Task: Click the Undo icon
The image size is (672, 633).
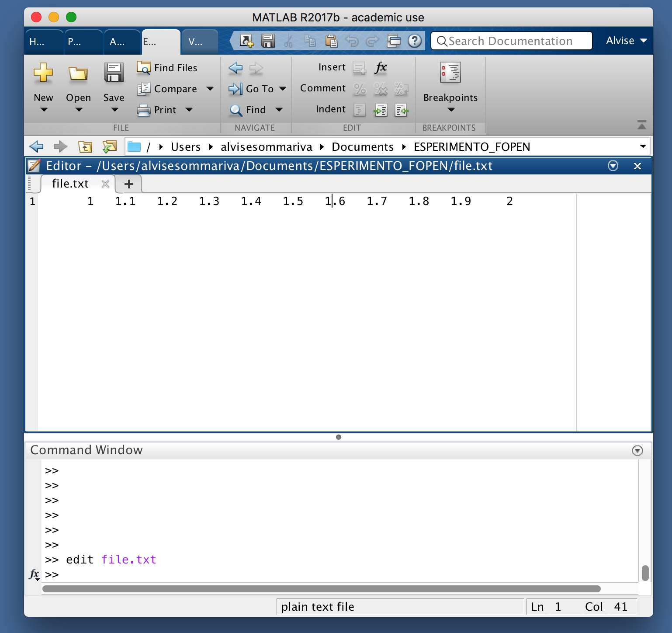Action: point(352,41)
